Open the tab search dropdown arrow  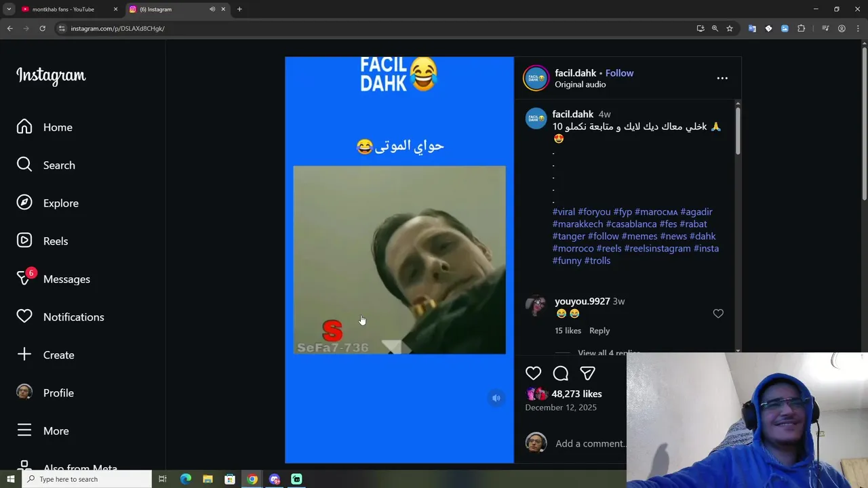9,9
